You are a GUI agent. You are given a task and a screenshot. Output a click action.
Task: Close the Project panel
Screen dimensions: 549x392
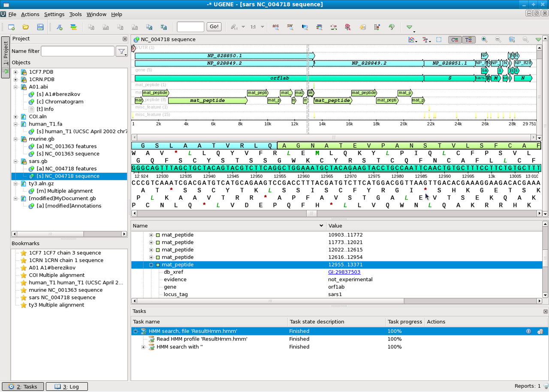pos(125,39)
